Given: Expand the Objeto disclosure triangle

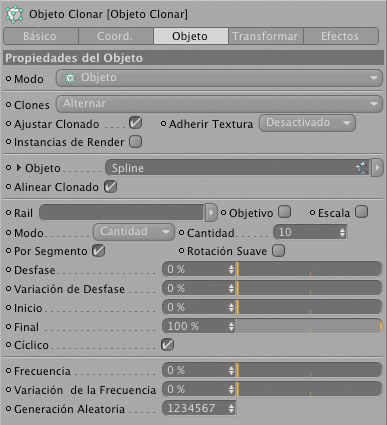Looking at the screenshot, I should coord(19,168).
